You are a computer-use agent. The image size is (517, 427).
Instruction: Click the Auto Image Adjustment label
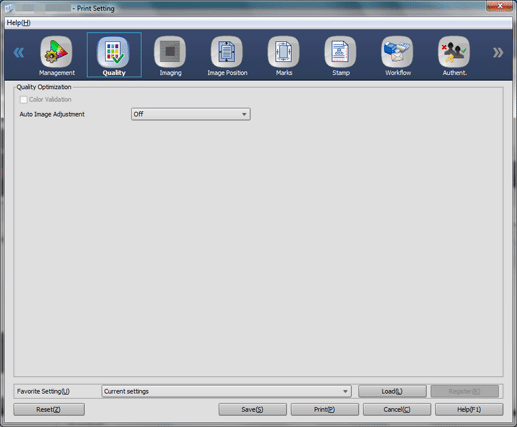(x=52, y=114)
